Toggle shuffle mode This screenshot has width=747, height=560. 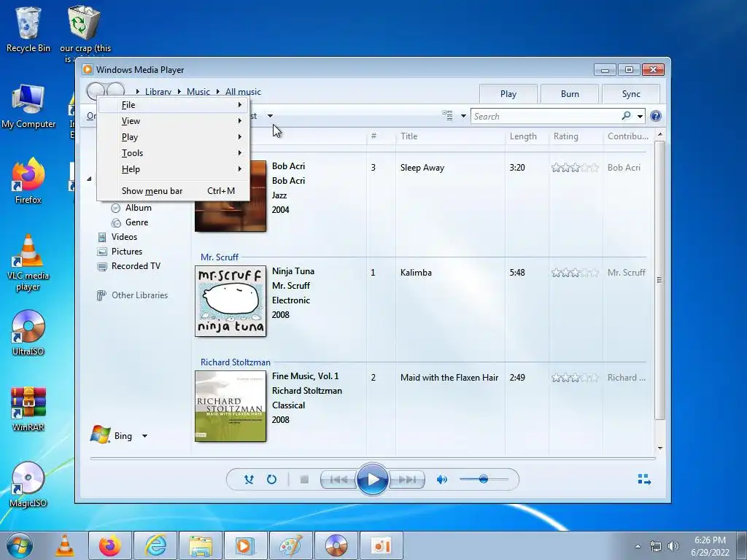pyautogui.click(x=249, y=480)
